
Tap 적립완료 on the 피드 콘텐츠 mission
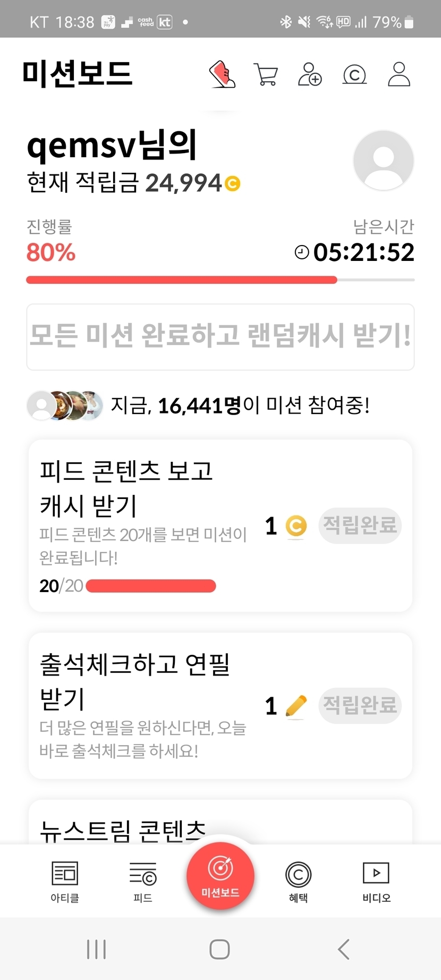point(360,526)
